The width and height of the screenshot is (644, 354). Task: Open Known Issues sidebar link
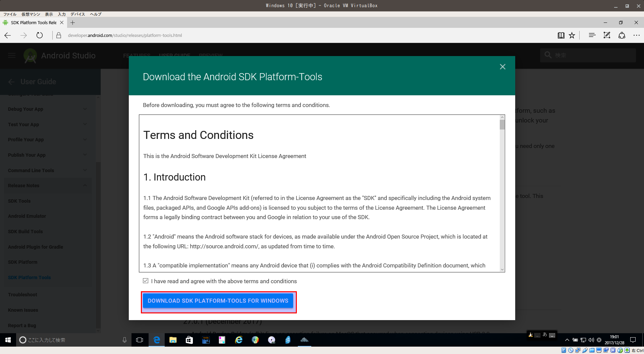click(23, 310)
